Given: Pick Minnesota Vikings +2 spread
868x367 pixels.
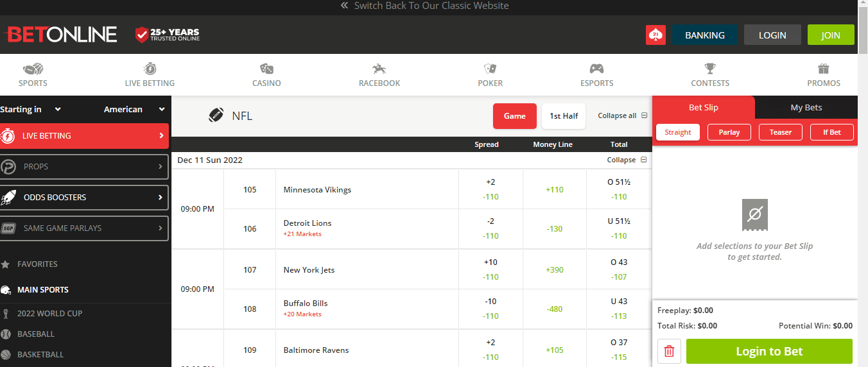Looking at the screenshot, I should click(x=490, y=189).
